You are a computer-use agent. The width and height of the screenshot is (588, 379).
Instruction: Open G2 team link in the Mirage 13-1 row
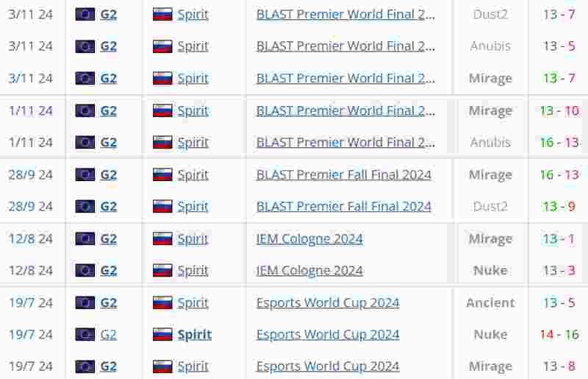(109, 238)
